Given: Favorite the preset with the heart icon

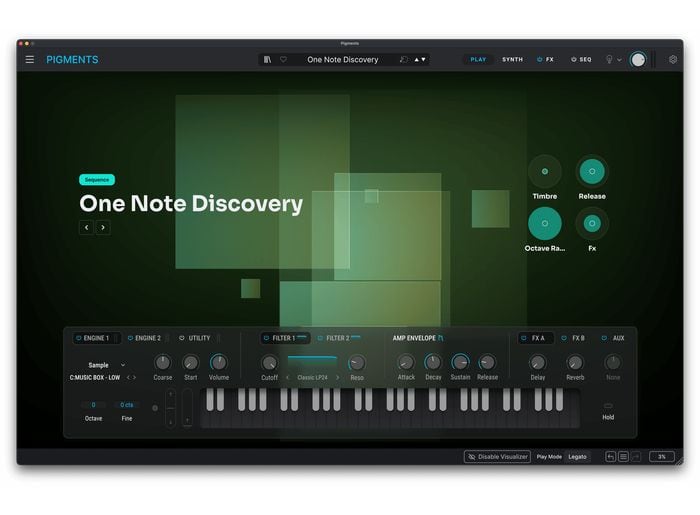Looking at the screenshot, I should click(x=283, y=59).
